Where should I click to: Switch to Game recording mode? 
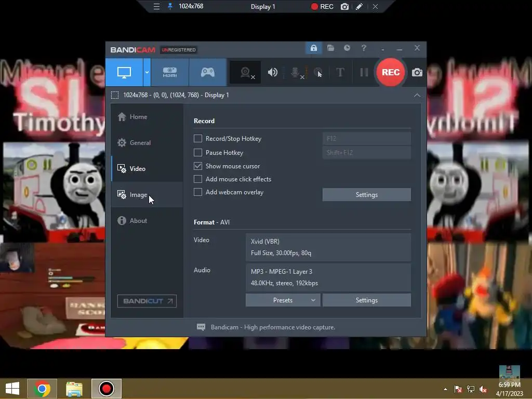tap(208, 72)
